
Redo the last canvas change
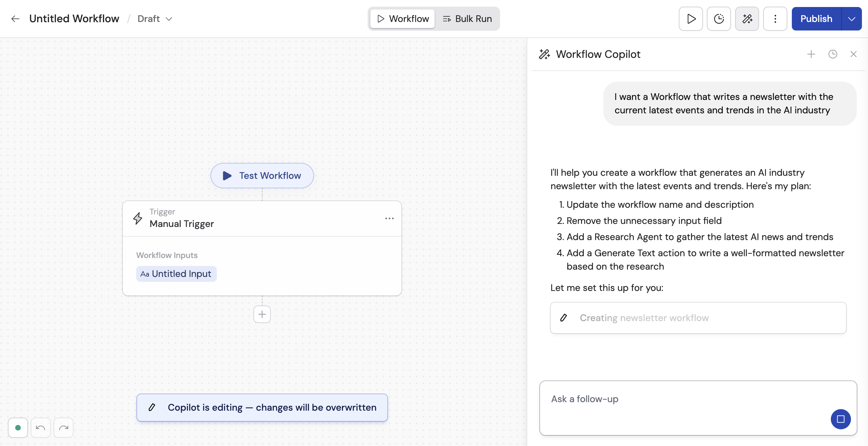(x=63, y=427)
